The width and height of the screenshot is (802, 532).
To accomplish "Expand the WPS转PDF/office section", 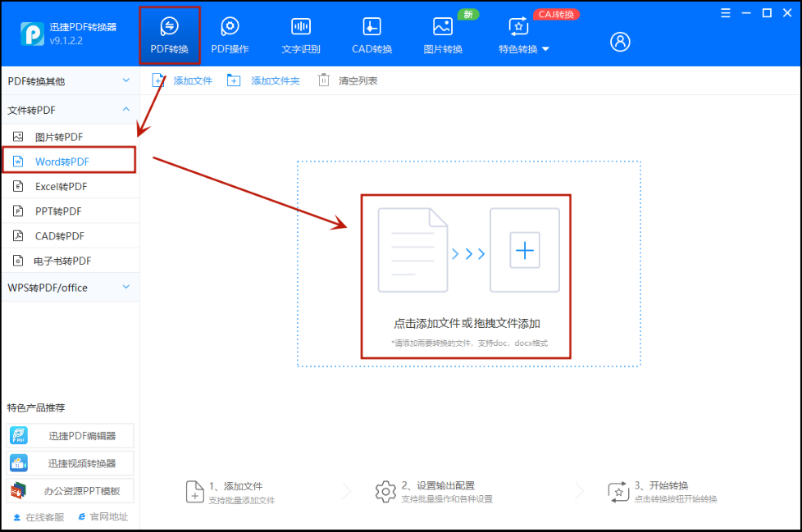I will 70,288.
